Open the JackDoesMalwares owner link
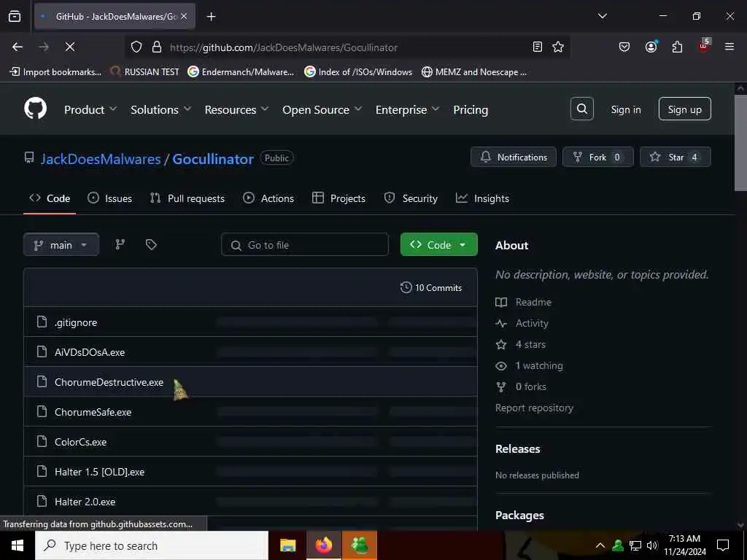The image size is (747, 560). click(x=101, y=159)
